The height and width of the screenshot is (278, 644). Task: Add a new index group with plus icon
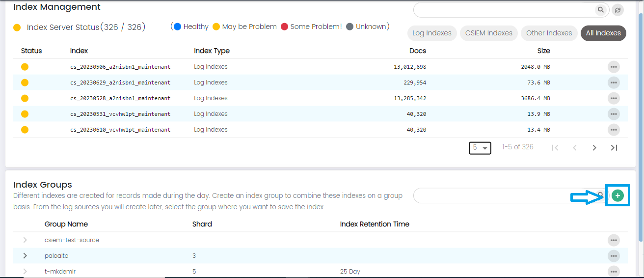point(617,195)
